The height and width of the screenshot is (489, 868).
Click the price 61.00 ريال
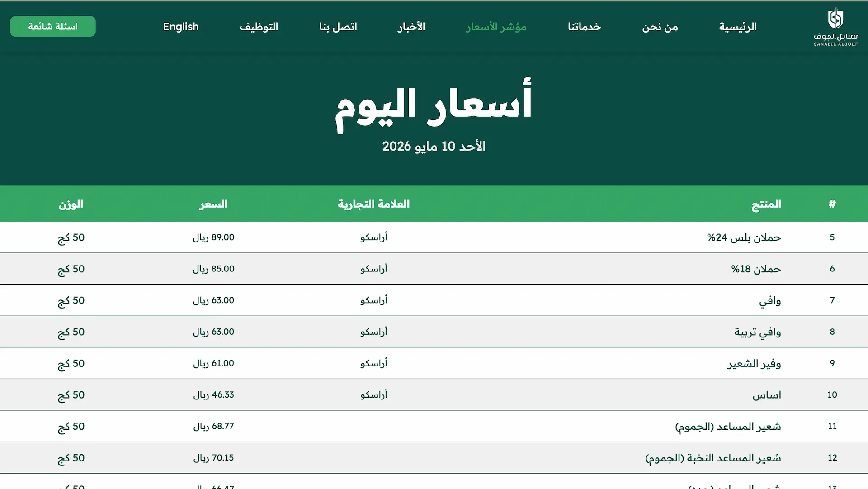[213, 363]
